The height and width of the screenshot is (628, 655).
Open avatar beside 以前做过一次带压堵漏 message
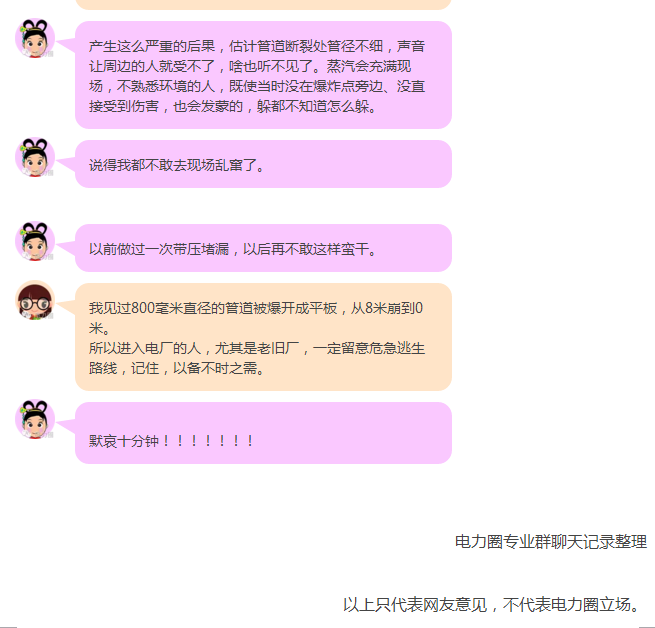[35, 241]
